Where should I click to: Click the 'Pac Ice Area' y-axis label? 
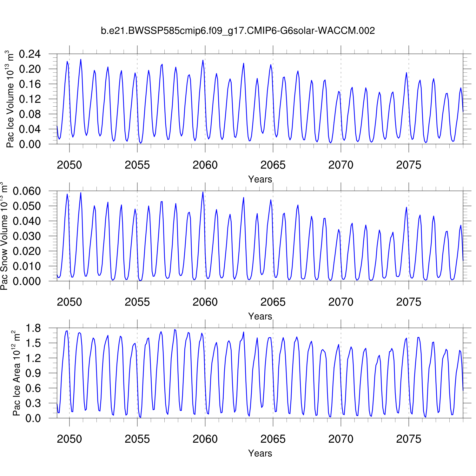point(16,373)
